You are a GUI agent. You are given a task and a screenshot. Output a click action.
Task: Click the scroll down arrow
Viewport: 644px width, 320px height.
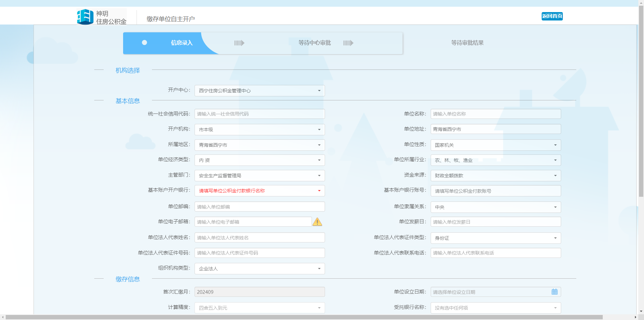click(x=641, y=312)
